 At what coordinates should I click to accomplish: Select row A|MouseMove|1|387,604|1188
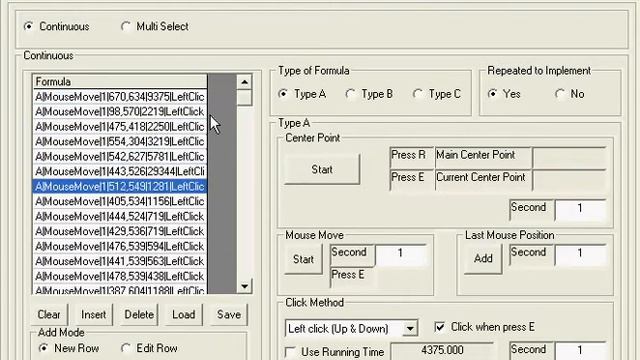pyautogui.click(x=120, y=289)
